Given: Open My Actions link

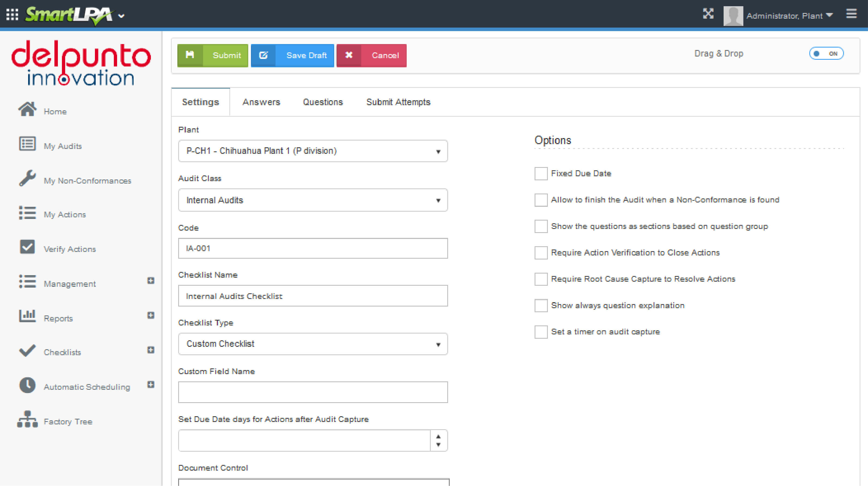Looking at the screenshot, I should tap(65, 215).
